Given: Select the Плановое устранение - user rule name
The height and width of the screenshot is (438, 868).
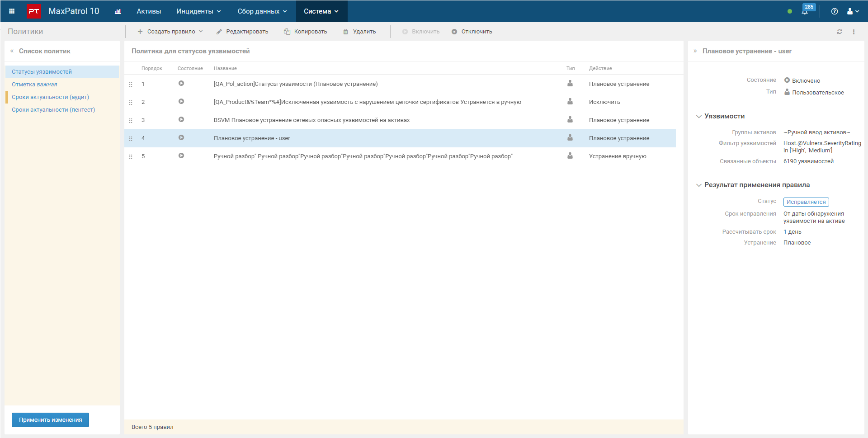Looking at the screenshot, I should pyautogui.click(x=252, y=138).
